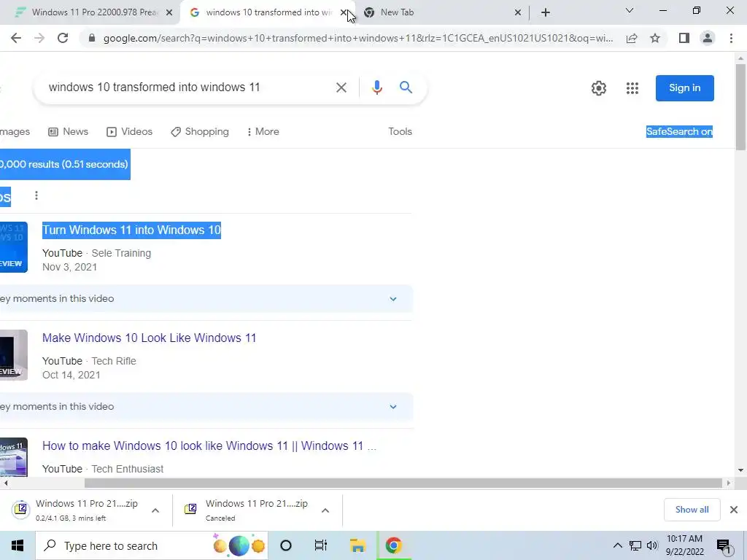View site info via the lock icon
This screenshot has height=560, width=747.
(x=92, y=38)
